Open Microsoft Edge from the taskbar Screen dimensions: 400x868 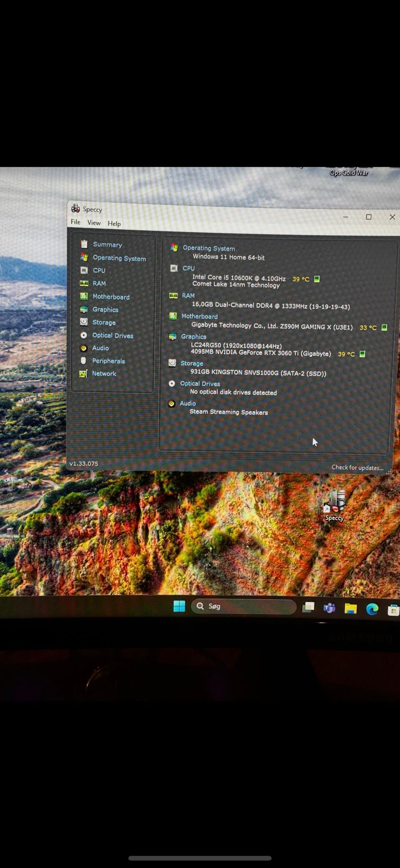(372, 609)
